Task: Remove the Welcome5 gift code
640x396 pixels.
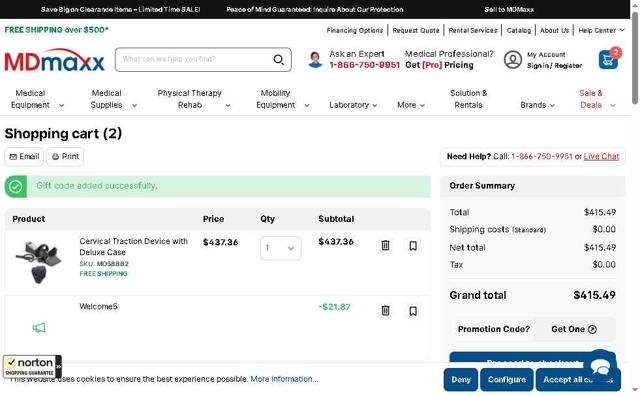Action: 385,311
